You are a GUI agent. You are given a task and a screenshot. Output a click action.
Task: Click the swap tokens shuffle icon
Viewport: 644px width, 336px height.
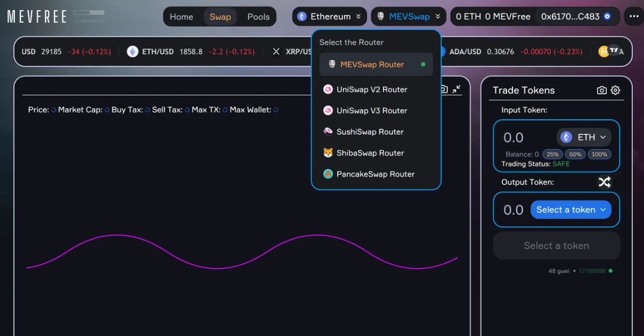604,182
